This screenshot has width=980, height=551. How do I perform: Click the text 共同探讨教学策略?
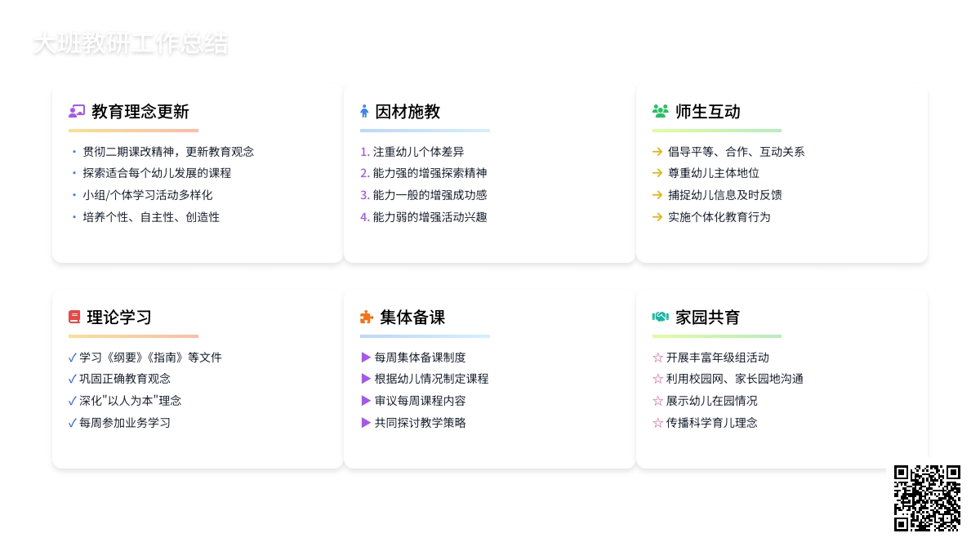point(421,423)
